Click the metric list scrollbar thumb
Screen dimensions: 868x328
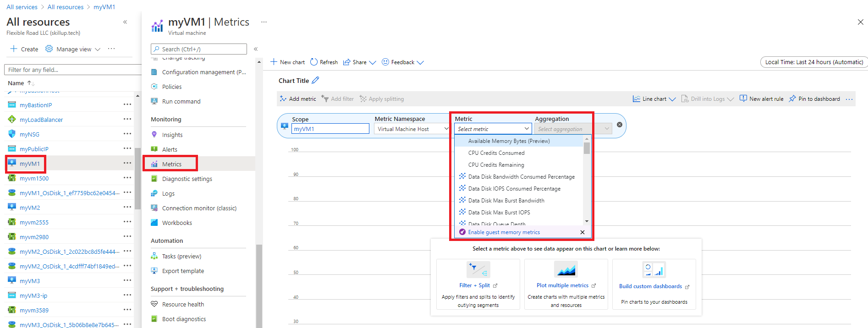[x=587, y=148]
